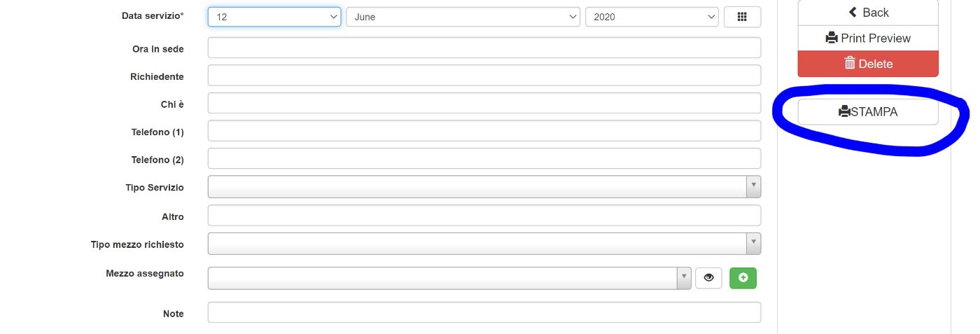The width and height of the screenshot is (980, 334).
Task: Open the year dropdown showing 2020
Action: click(x=652, y=17)
